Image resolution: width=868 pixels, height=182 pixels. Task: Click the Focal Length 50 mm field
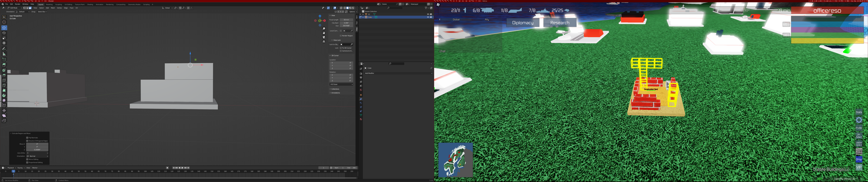[346, 20]
